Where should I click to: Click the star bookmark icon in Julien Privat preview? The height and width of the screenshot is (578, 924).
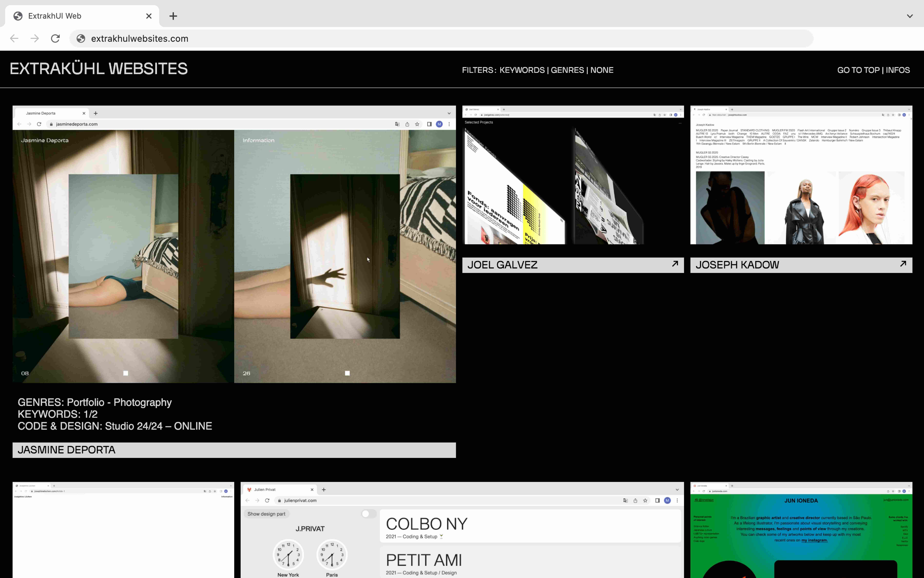coord(645,500)
